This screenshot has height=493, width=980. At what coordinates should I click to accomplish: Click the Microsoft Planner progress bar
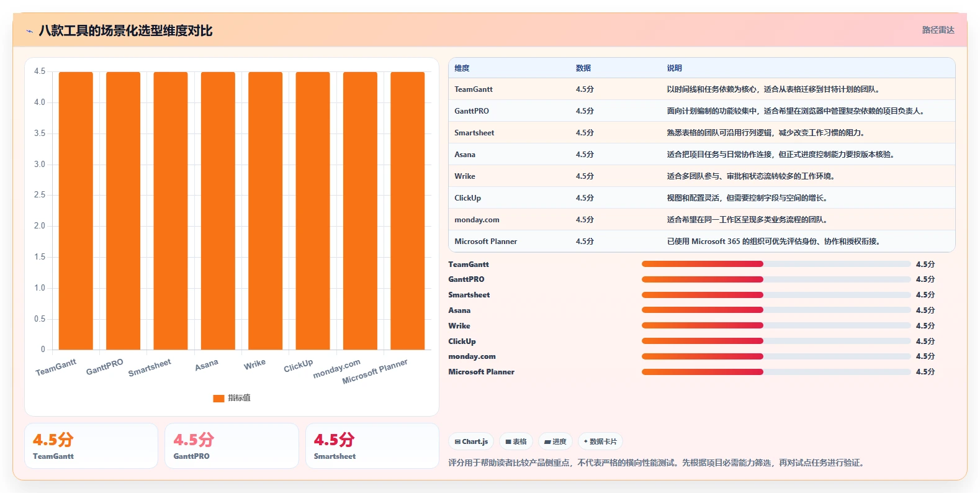point(776,372)
